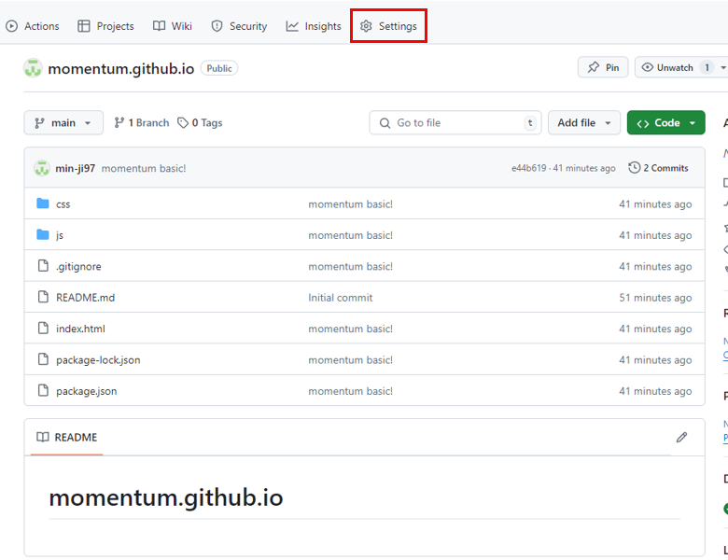Open the green Code dropdown button
Screen dimensions: 728x560
pyautogui.click(x=665, y=122)
